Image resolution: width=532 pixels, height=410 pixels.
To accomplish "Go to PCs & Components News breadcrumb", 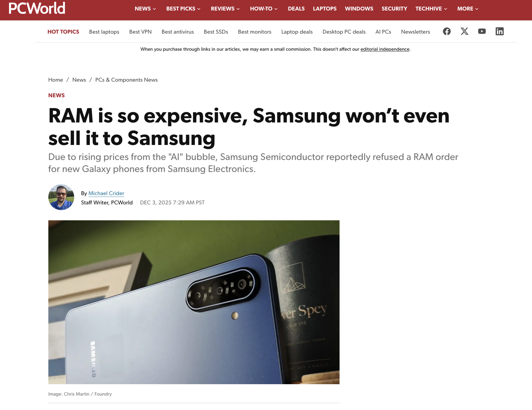I will 126,80.
